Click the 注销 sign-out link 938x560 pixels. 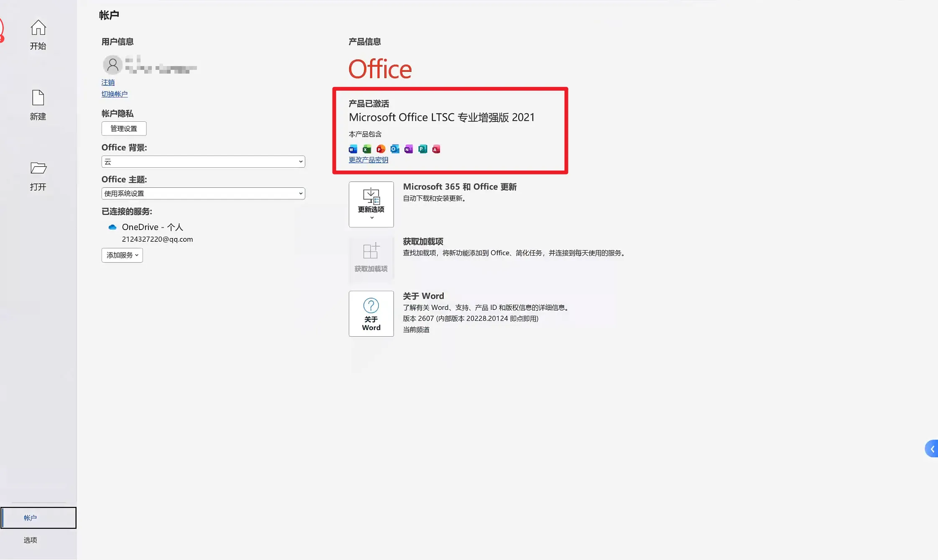[108, 82]
